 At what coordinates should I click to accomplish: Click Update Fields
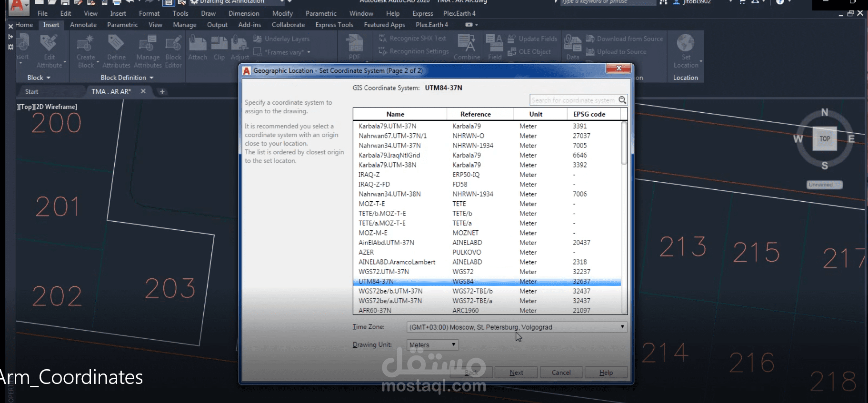532,39
